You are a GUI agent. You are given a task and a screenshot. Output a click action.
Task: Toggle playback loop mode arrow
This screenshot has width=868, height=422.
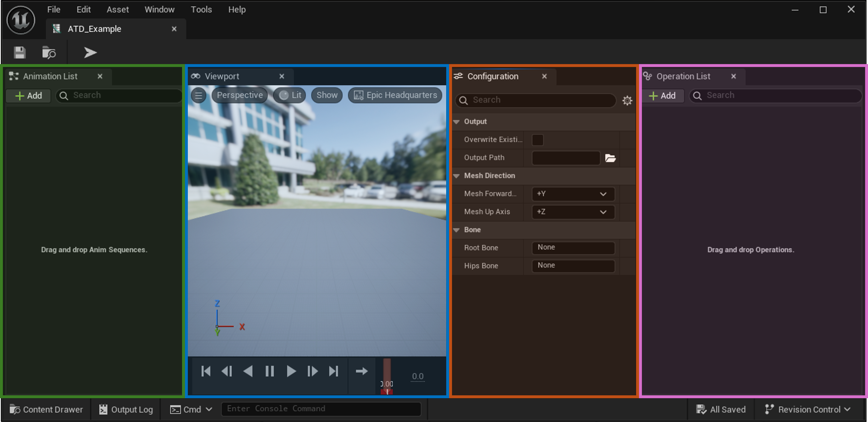(362, 371)
